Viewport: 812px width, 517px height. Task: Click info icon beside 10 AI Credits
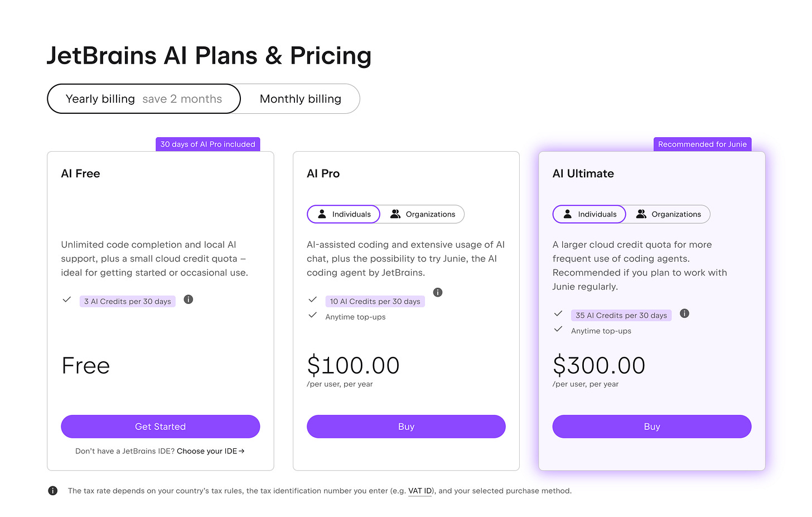tap(438, 292)
